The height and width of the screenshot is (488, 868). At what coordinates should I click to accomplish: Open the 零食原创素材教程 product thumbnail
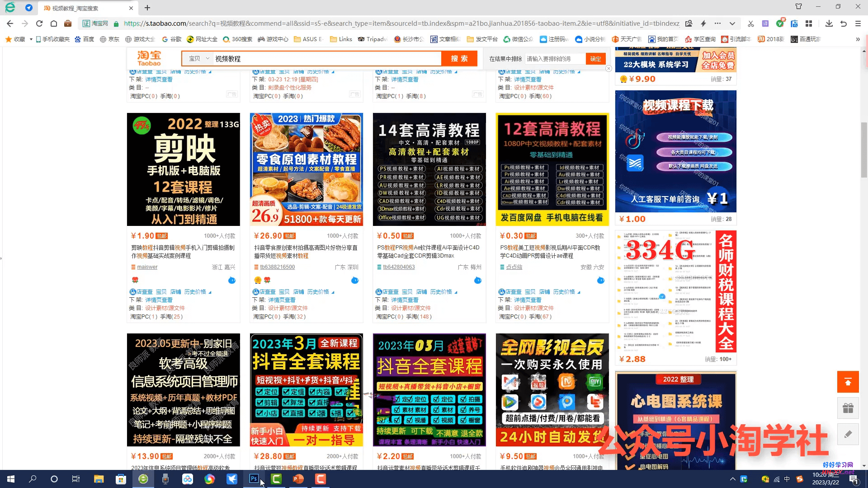tap(307, 169)
